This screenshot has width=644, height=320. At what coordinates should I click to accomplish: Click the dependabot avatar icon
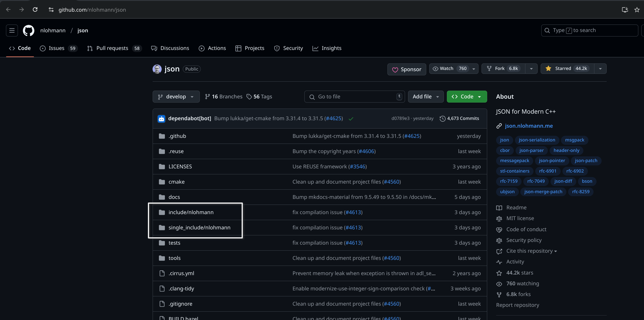(x=161, y=119)
